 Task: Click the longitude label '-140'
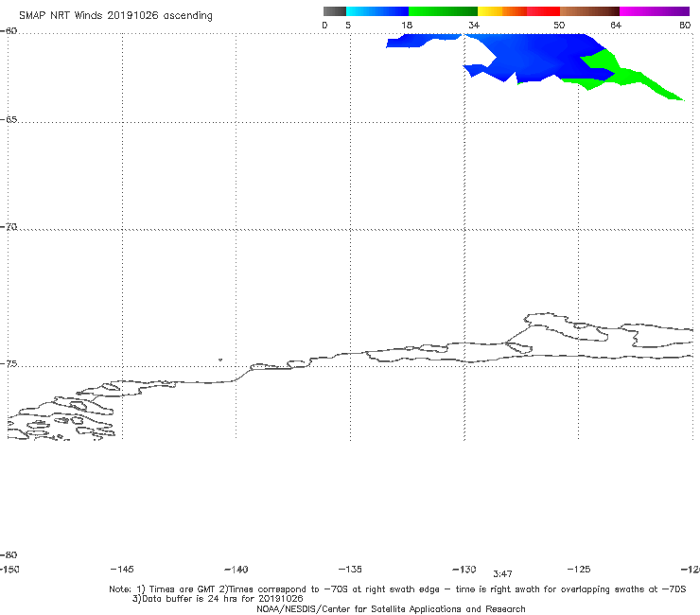236,569
